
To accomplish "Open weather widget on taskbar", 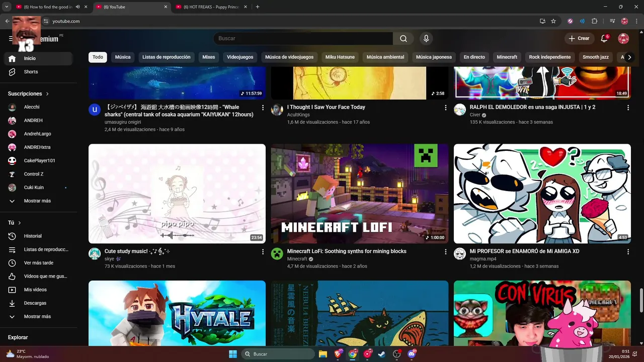I will pos(28,354).
